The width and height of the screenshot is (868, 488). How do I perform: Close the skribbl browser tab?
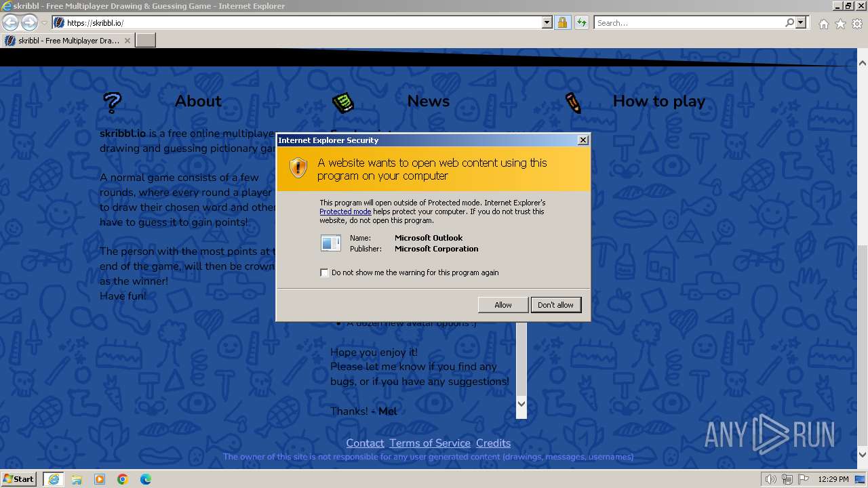click(127, 41)
